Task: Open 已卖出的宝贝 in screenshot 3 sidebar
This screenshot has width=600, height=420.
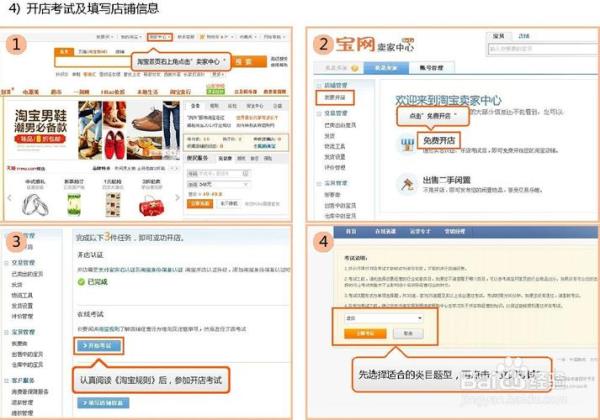Action: (x=27, y=274)
